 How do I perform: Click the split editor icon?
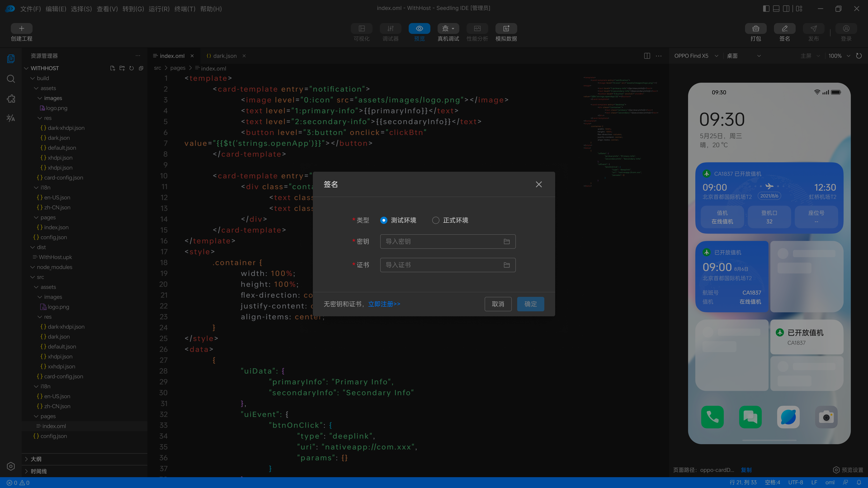coord(647,56)
